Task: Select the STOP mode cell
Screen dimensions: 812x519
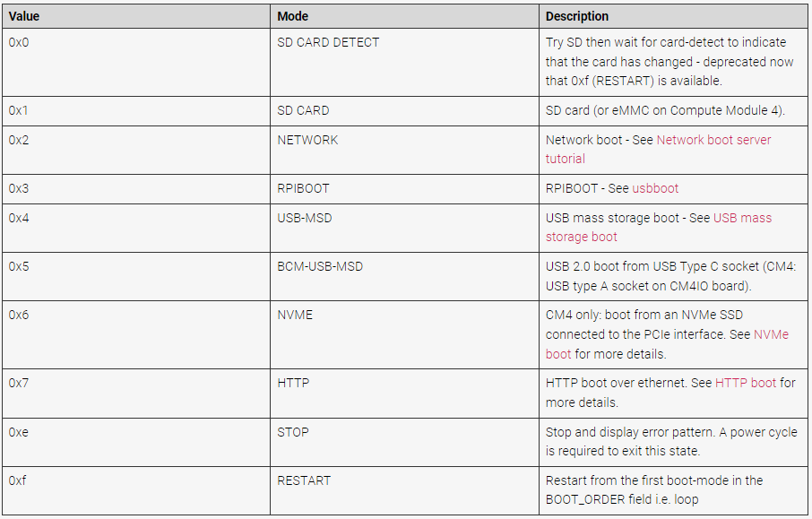Action: pos(404,442)
